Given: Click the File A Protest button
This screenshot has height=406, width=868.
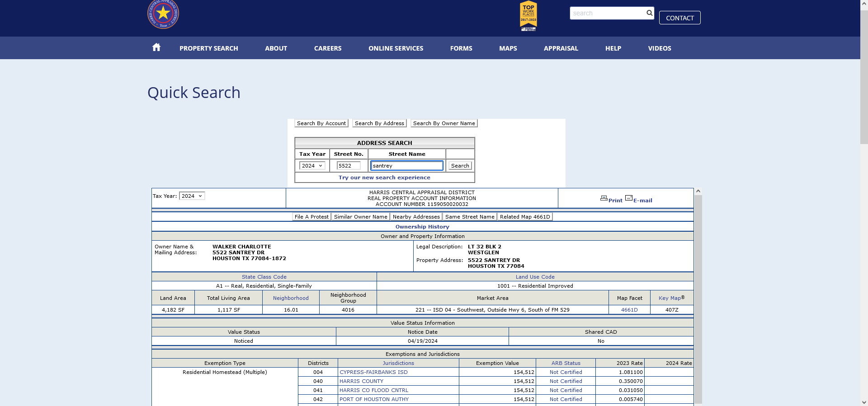Looking at the screenshot, I should click(x=311, y=217).
